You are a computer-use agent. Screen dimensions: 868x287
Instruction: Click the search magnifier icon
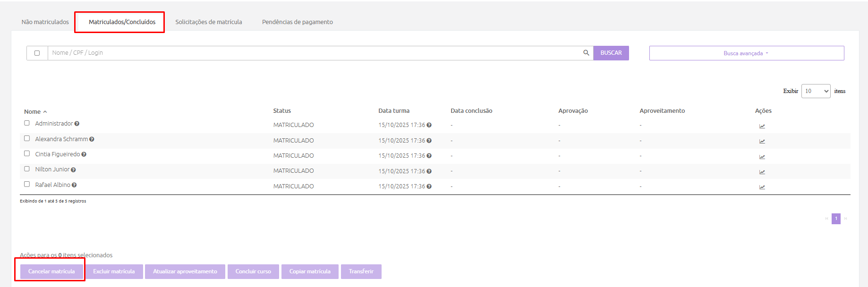[x=586, y=53]
